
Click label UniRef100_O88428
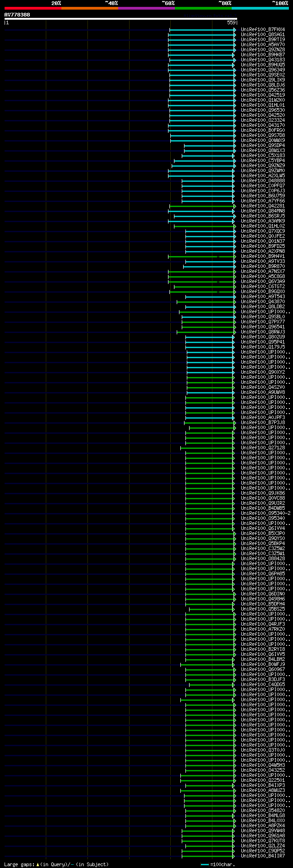coord(263,559)
